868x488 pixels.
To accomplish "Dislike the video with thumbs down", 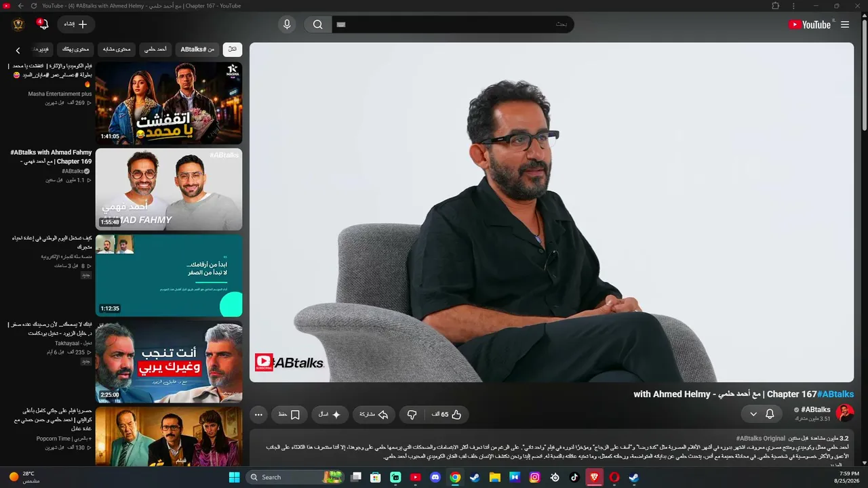I will 412,414.
